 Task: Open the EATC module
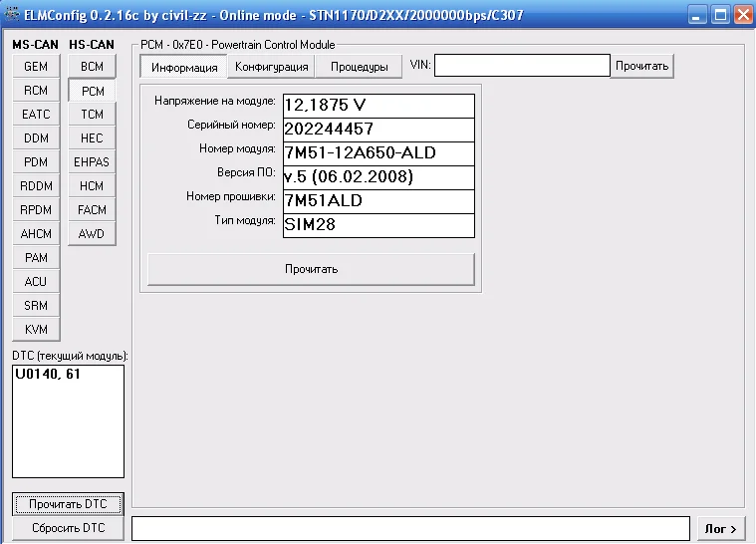36,115
